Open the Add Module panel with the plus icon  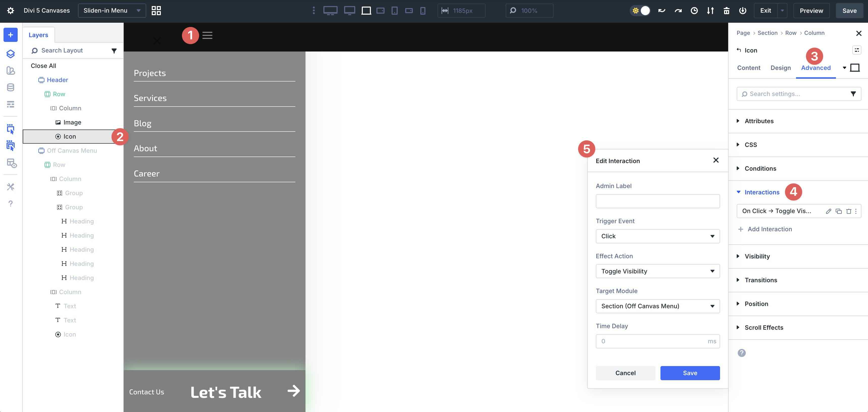pos(10,35)
